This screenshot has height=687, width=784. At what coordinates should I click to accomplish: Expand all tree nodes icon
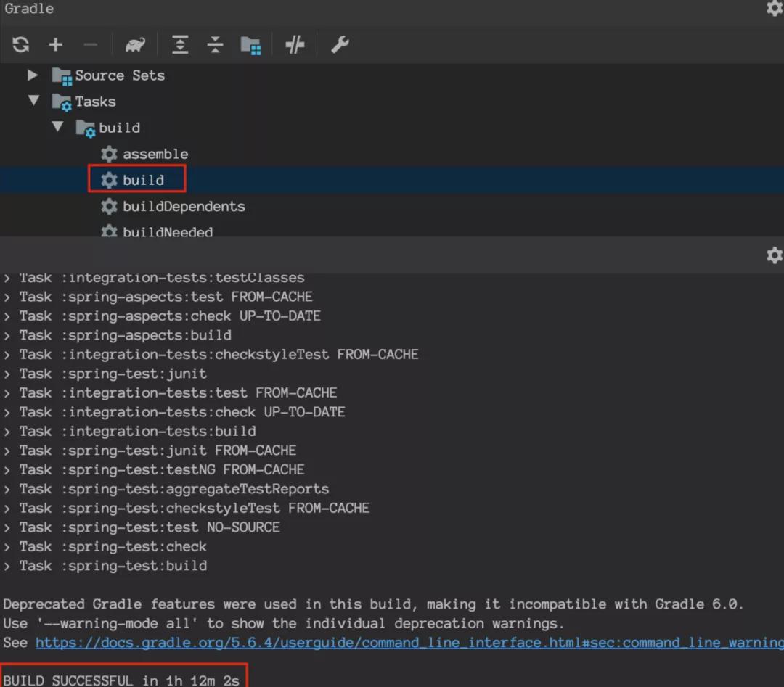[x=180, y=44]
